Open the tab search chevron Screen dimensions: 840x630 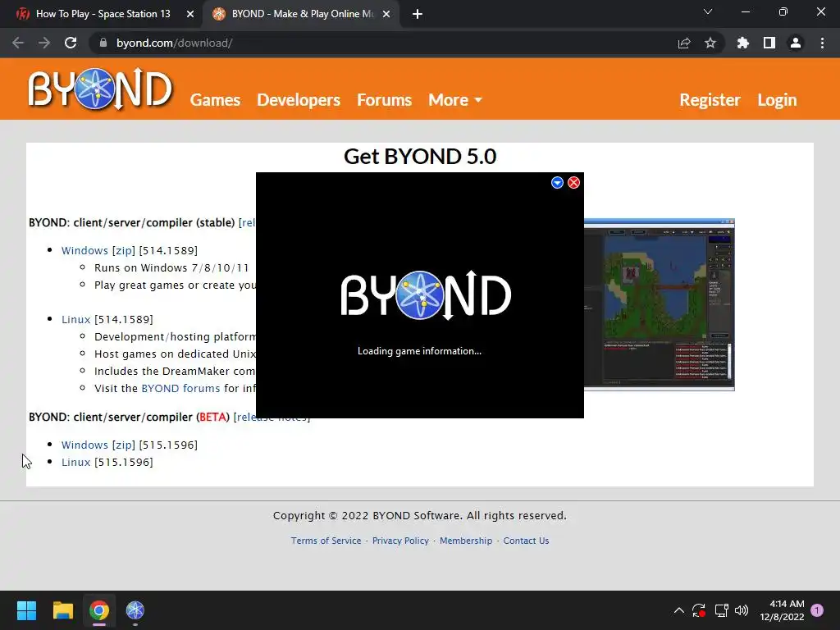point(708,11)
